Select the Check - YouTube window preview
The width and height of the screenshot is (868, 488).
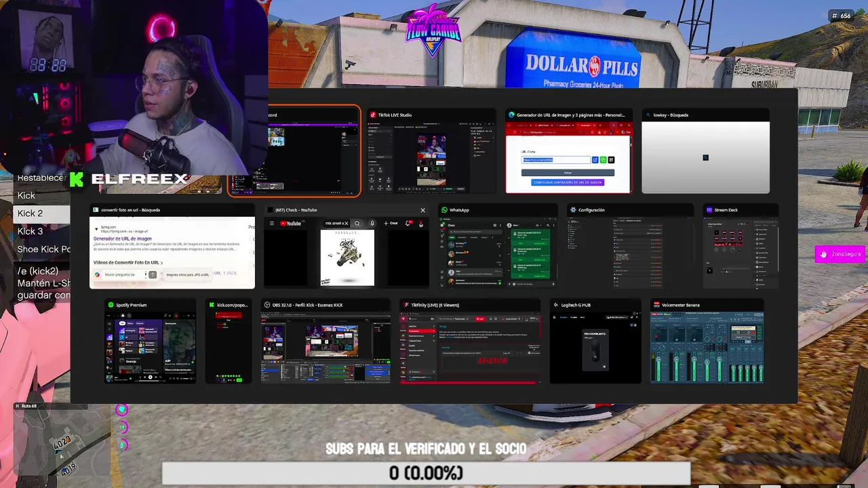pos(346,247)
